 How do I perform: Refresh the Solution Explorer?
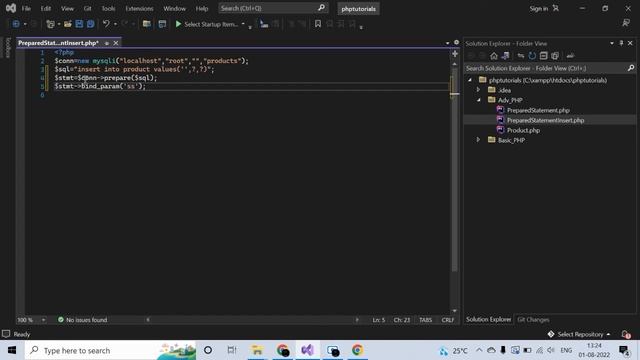532,56
